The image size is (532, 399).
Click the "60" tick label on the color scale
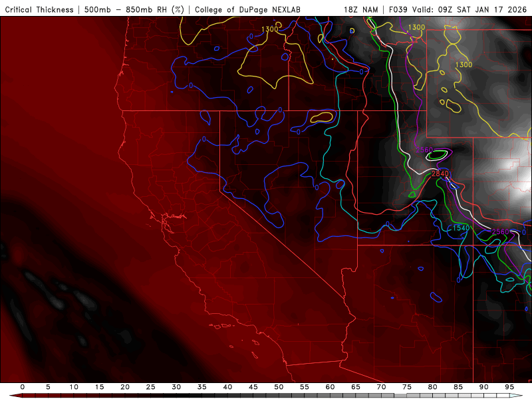pyautogui.click(x=330, y=387)
